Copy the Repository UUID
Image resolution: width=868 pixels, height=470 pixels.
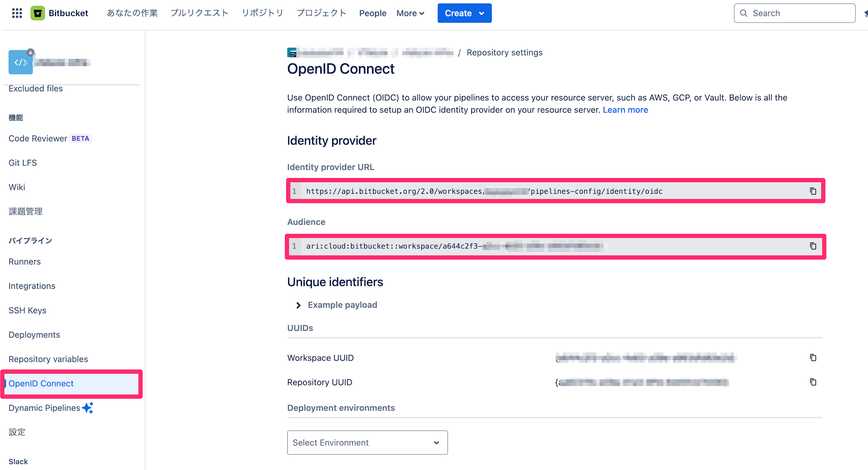[813, 382]
